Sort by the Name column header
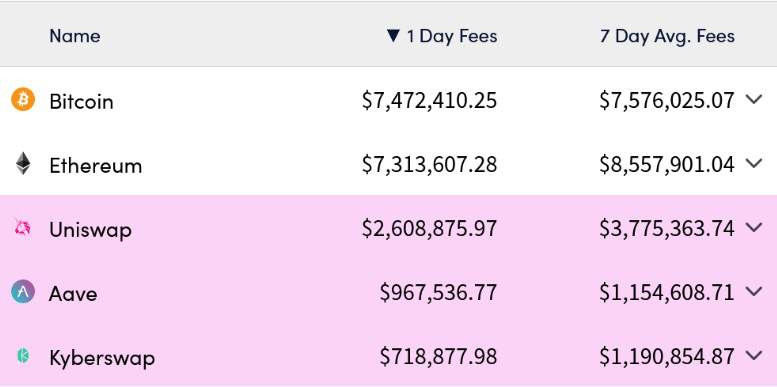The width and height of the screenshot is (777, 387). (75, 36)
